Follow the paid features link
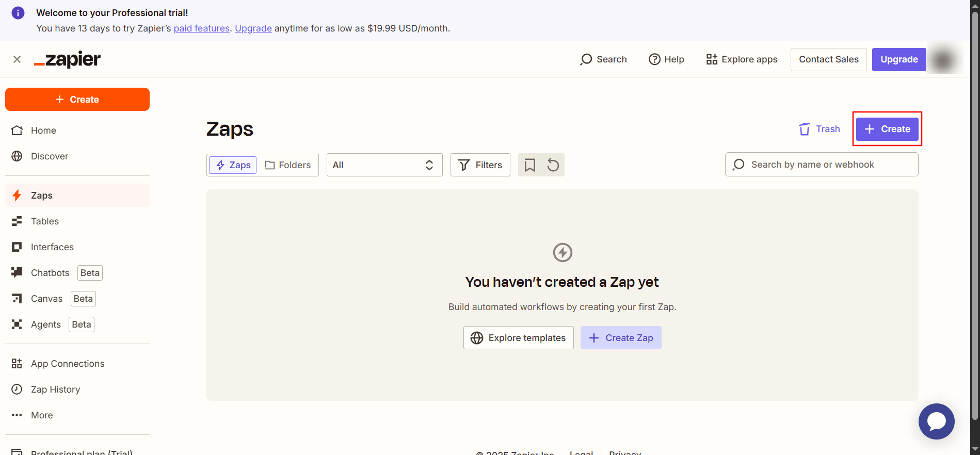 coord(202,28)
